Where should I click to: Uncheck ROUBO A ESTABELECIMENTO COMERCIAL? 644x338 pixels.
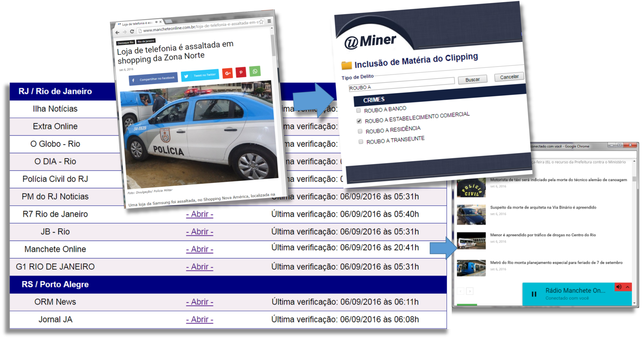click(x=359, y=121)
